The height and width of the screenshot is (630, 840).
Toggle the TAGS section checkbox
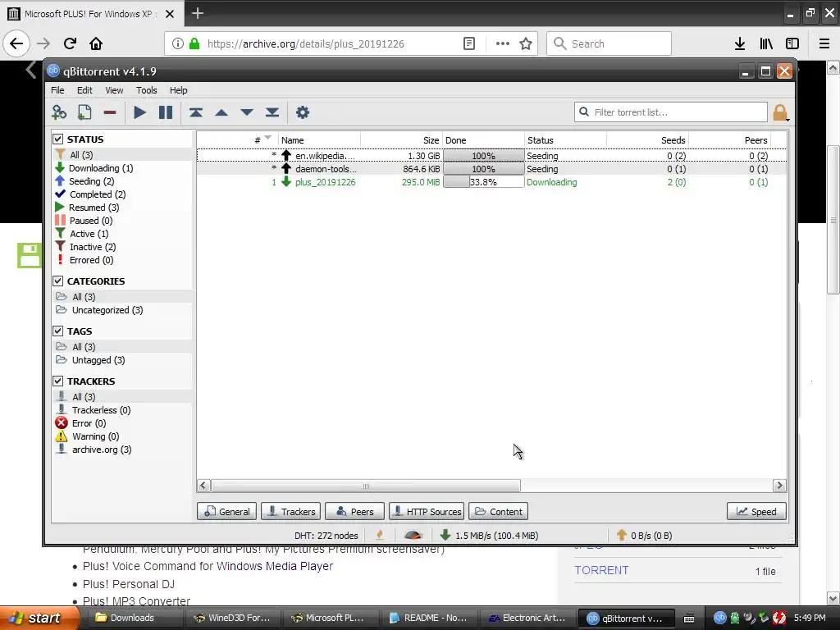pos(58,331)
